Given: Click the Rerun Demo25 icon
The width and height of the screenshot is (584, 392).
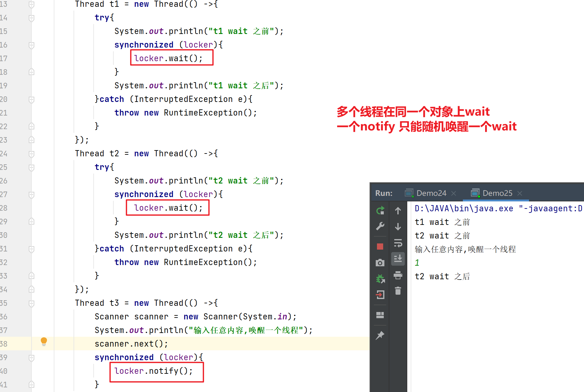Looking at the screenshot, I should click(x=380, y=211).
